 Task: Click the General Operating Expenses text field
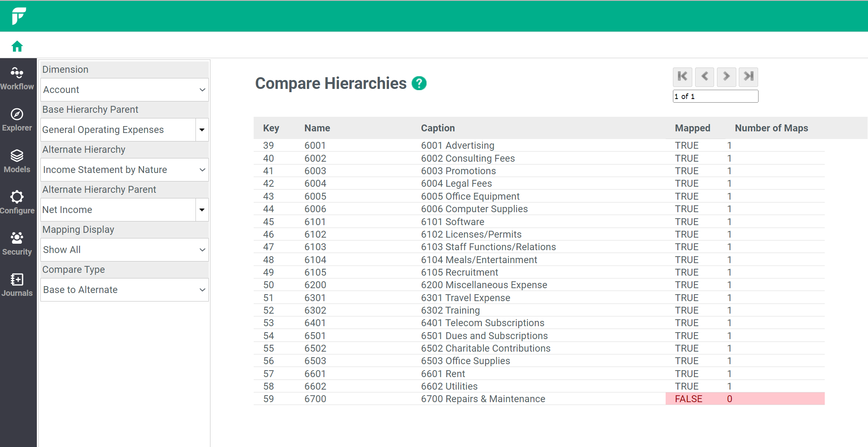point(118,130)
